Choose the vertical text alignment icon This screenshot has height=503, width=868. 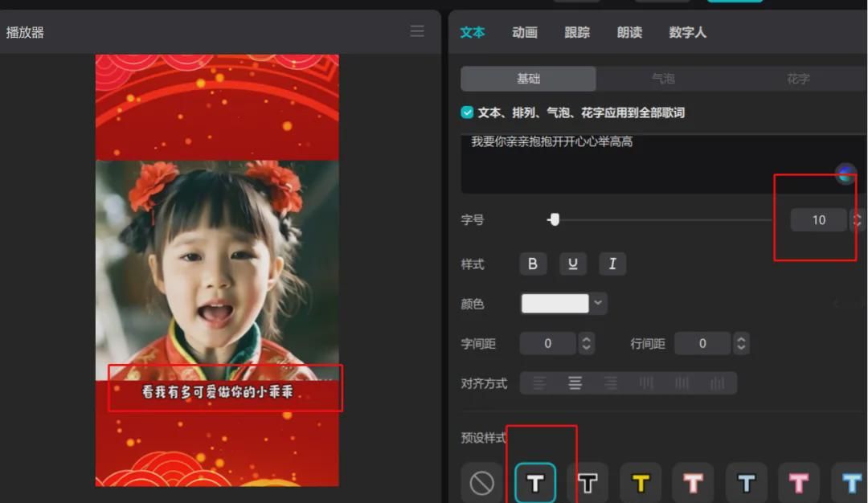pyautogui.click(x=646, y=383)
